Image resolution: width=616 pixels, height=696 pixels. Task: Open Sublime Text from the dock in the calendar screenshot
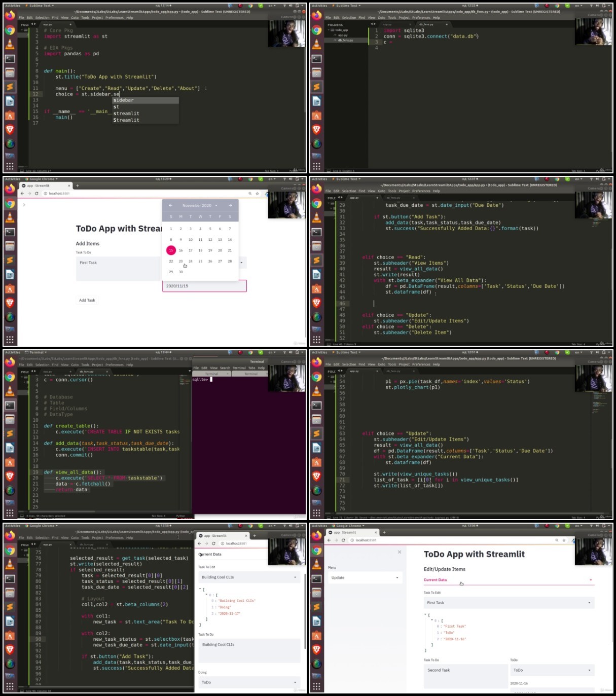pyautogui.click(x=10, y=260)
